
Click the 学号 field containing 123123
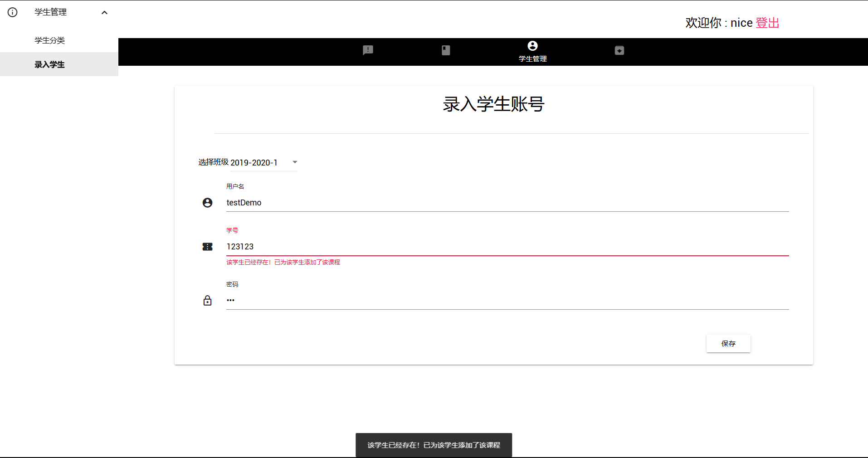pyautogui.click(x=507, y=247)
